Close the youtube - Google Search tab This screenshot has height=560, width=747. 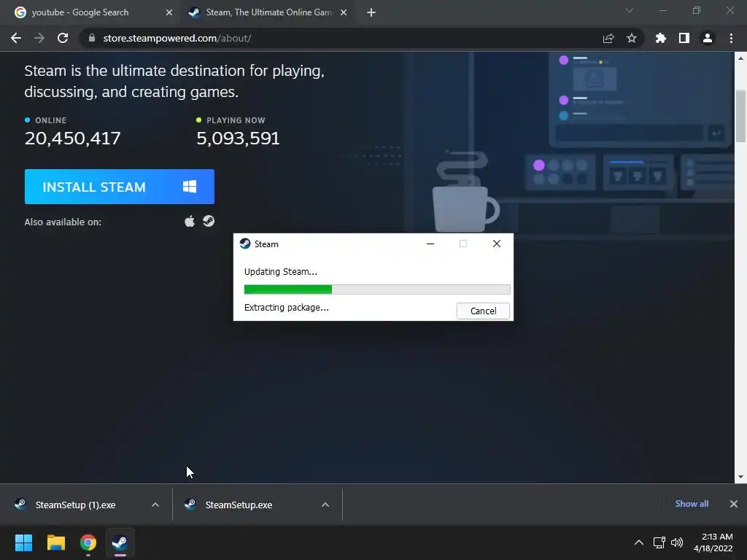(169, 12)
